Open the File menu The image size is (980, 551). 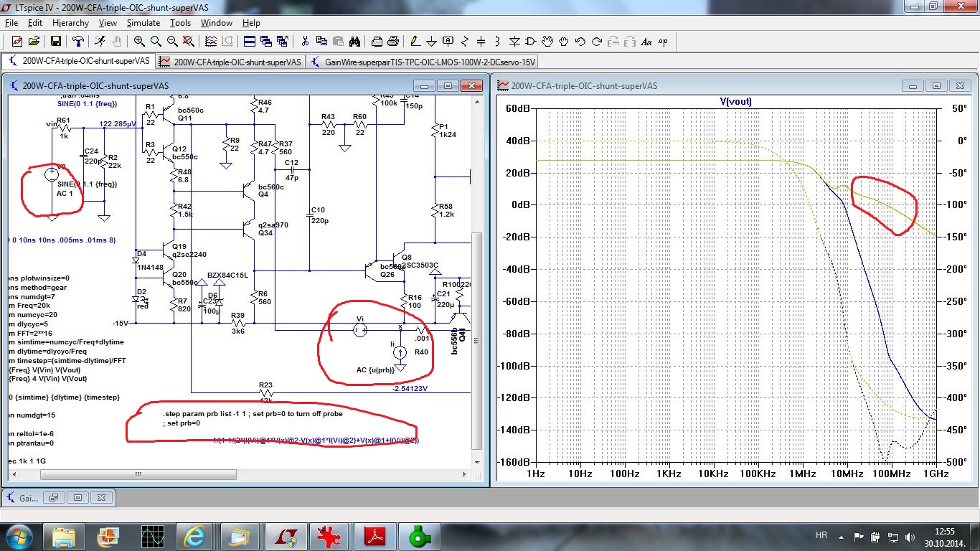tap(11, 23)
